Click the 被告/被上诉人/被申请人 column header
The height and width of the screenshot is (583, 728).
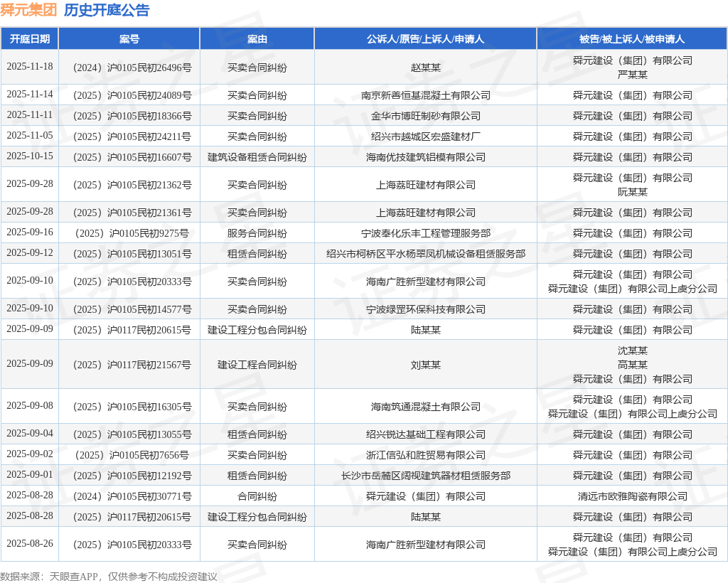click(632, 39)
